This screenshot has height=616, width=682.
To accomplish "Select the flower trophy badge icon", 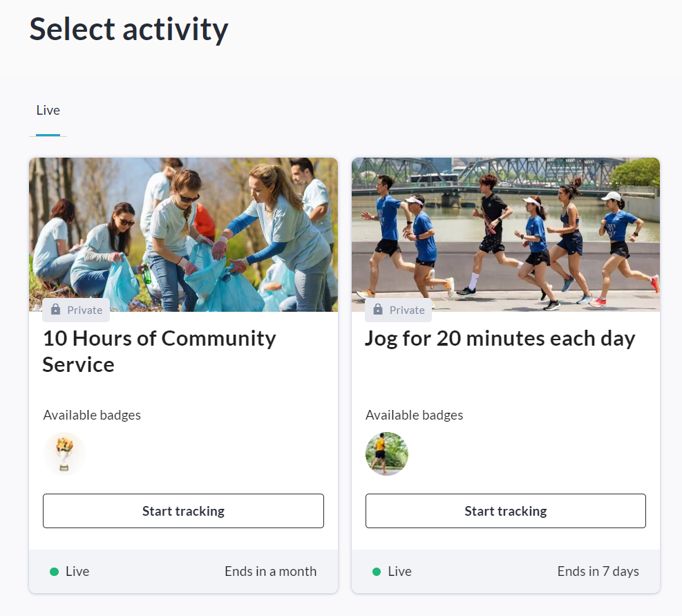I will coord(64,454).
